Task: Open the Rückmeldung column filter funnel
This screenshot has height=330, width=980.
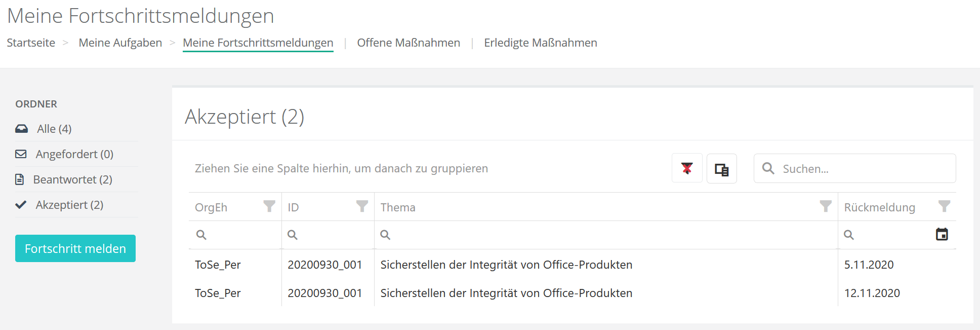Action: (x=944, y=206)
